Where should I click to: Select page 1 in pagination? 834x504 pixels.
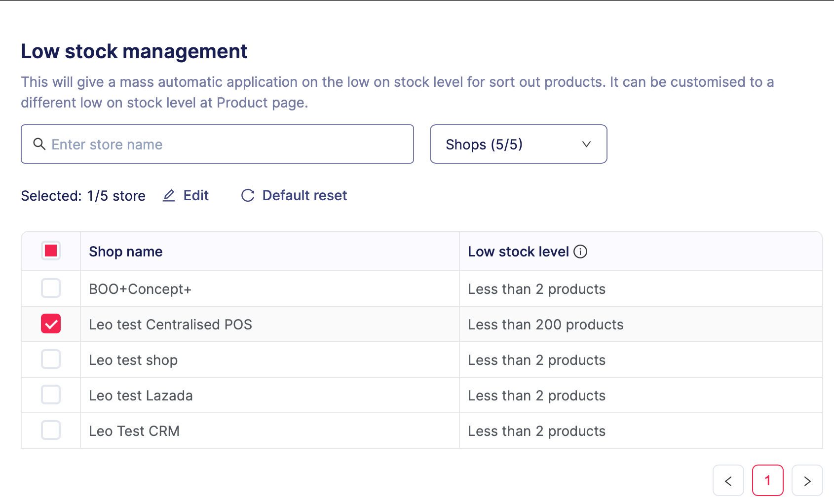tap(767, 480)
